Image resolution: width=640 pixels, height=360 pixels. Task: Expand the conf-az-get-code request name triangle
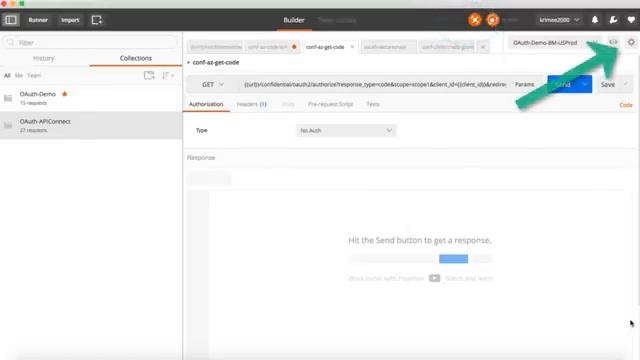coord(189,62)
